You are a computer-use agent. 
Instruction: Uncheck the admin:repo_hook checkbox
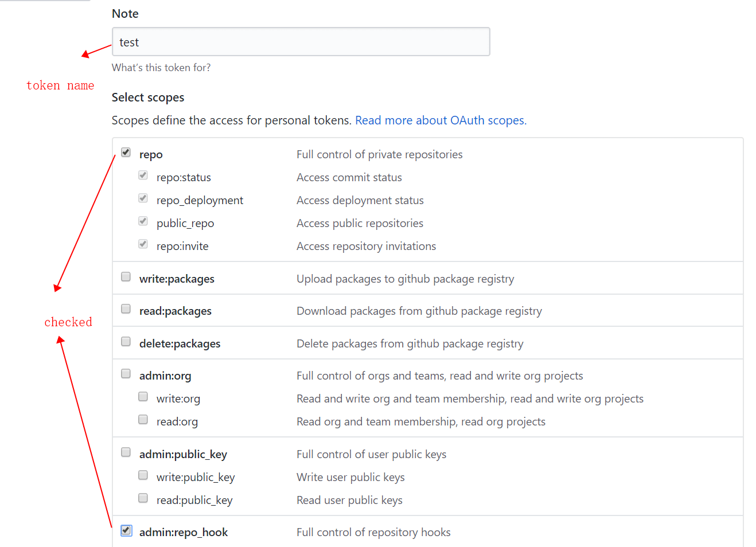[x=126, y=530]
